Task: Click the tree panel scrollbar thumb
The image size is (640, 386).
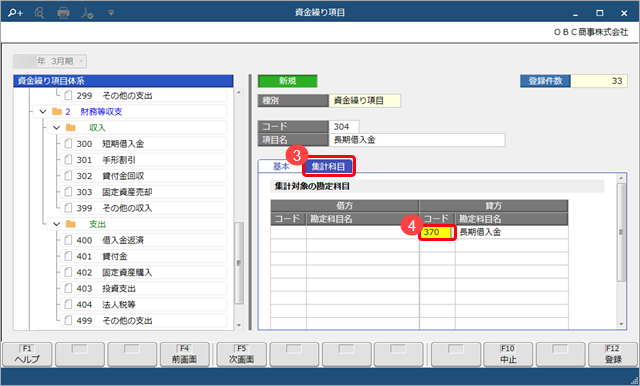Action: click(239, 263)
